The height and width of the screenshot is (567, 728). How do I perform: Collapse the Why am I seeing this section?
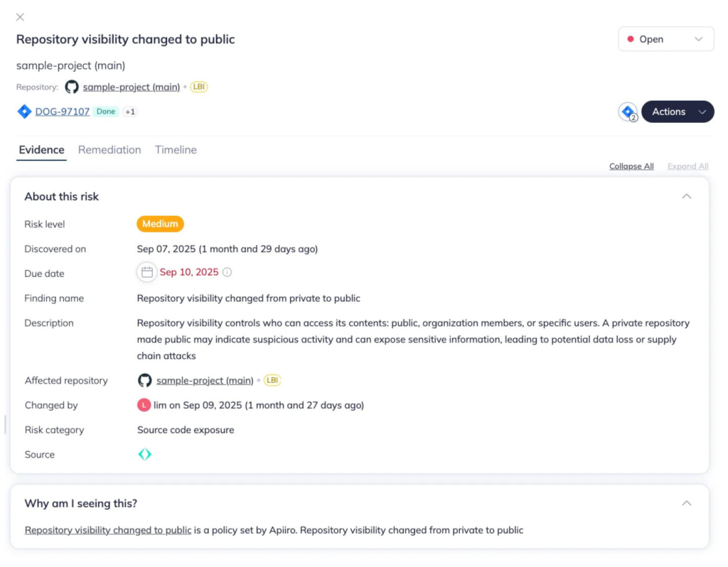coord(686,503)
